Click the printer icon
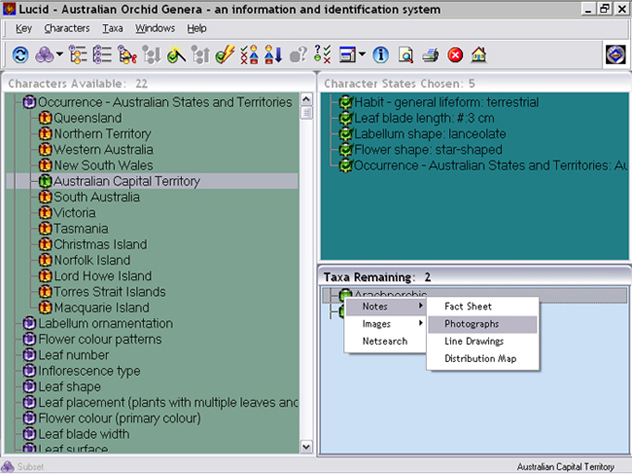The image size is (632, 474). pyautogui.click(x=430, y=55)
